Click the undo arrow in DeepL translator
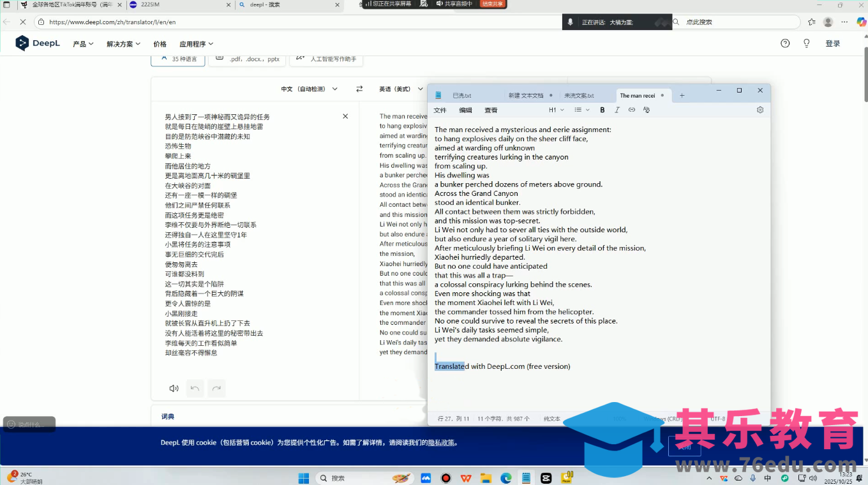Screen dimensions: 868x485 point(195,388)
